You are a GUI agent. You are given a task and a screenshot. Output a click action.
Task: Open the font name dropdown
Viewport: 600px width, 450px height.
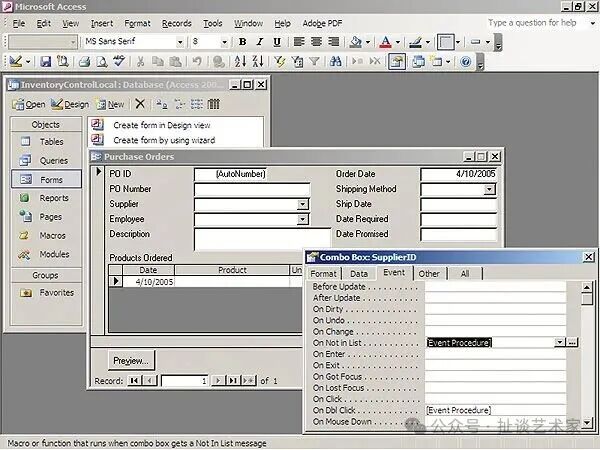[180, 42]
